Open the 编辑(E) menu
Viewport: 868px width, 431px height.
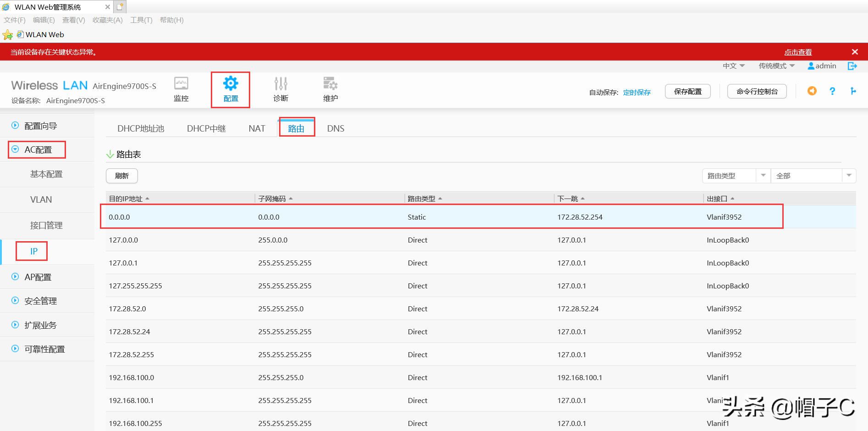(44, 20)
